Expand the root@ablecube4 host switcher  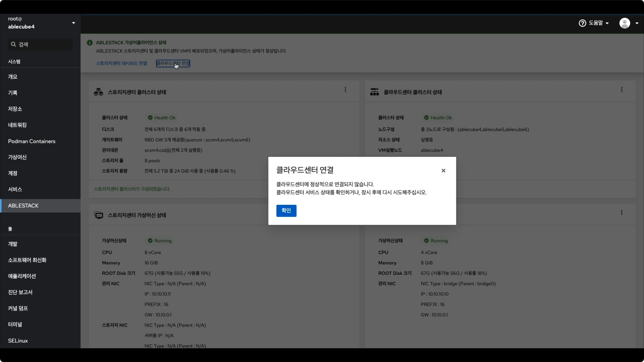click(40, 23)
